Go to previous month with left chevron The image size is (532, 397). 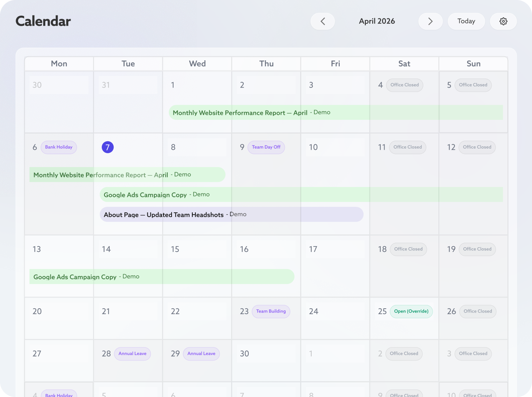point(322,21)
